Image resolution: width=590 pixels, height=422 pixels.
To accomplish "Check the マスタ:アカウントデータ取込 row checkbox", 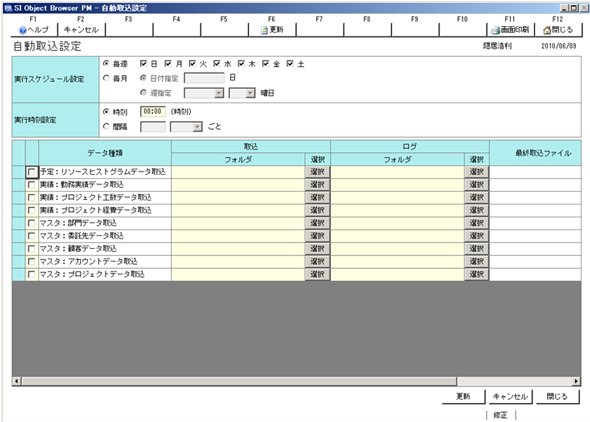I will tap(32, 261).
